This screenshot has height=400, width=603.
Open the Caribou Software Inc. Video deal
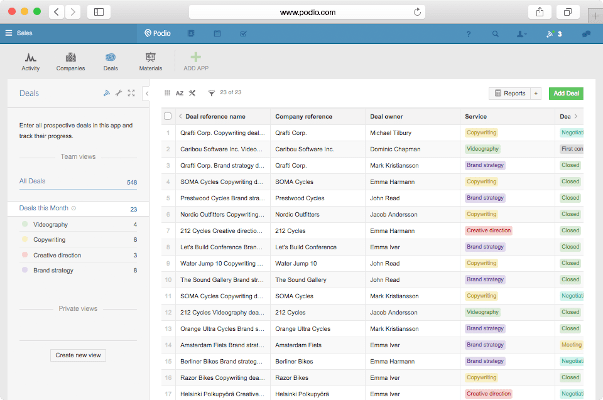pos(222,149)
